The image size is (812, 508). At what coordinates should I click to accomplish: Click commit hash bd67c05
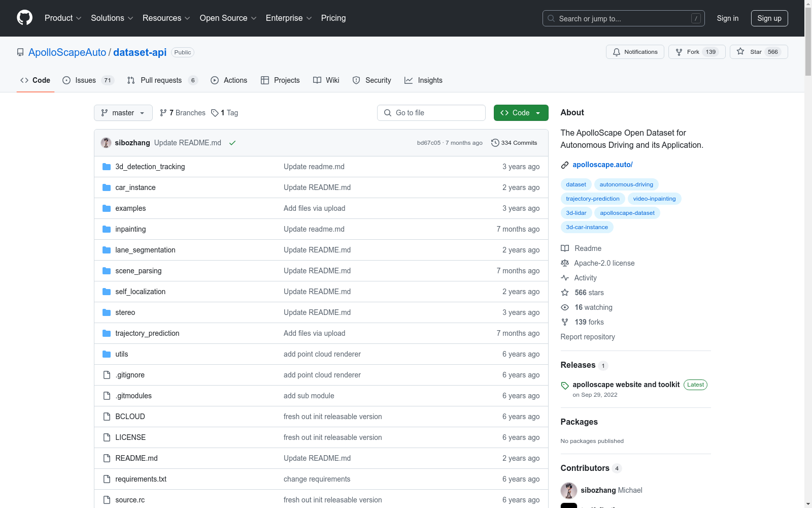(429, 143)
